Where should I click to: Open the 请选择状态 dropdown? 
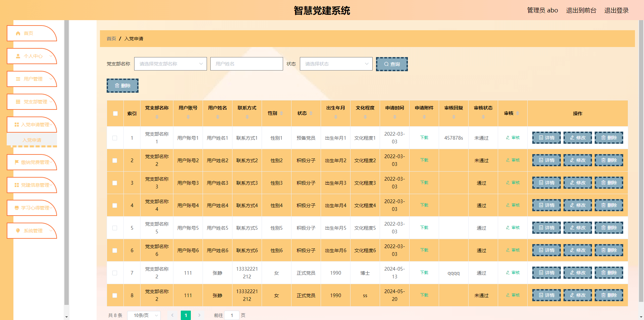click(336, 64)
